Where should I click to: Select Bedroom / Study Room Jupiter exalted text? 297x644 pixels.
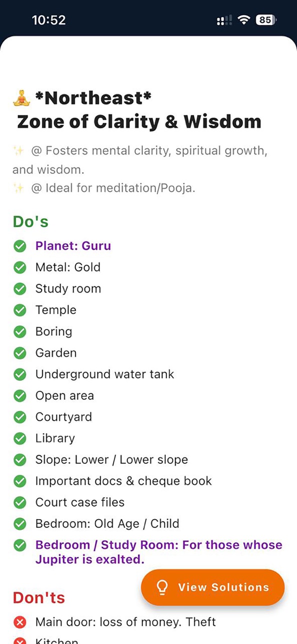click(158, 552)
